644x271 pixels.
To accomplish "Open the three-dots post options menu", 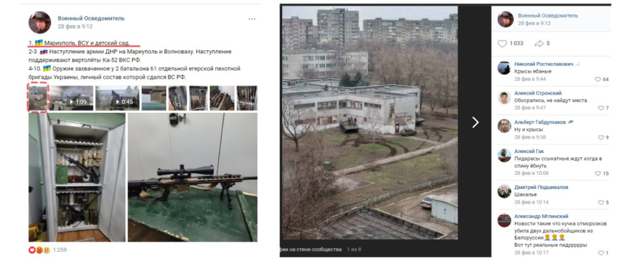I will (252, 19).
